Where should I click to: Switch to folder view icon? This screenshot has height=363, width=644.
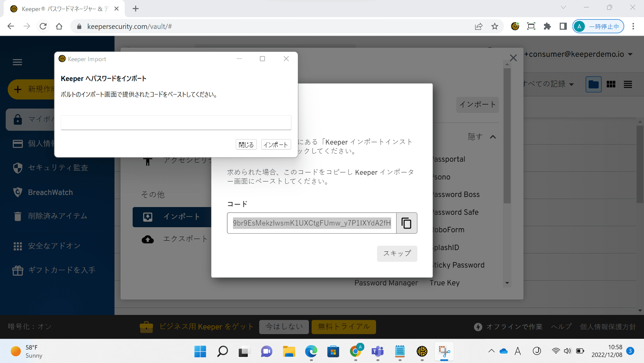(593, 84)
